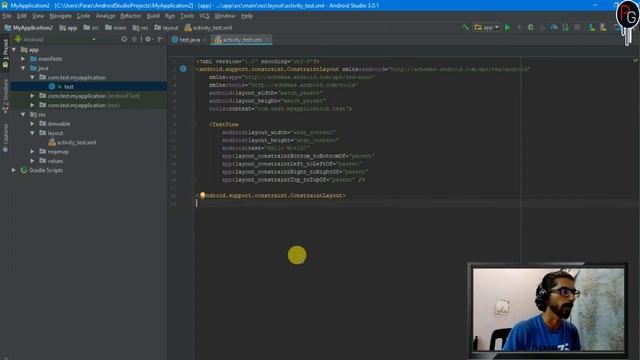This screenshot has height=360, width=640.
Task: Expand com.test.myapplication (androidTest) package
Action: (x=33, y=96)
